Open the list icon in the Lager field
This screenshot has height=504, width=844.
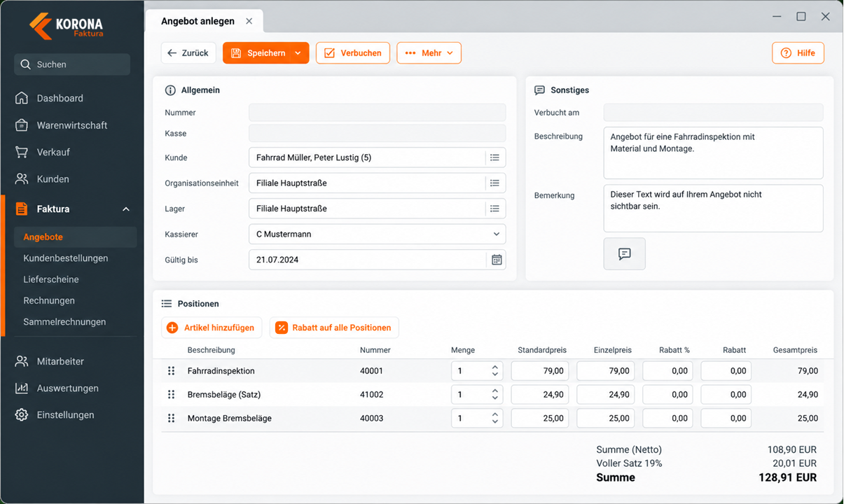(x=494, y=209)
